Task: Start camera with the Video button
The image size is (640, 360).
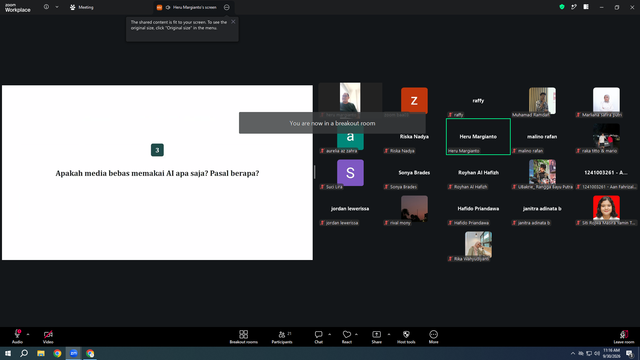Action: (x=48, y=337)
